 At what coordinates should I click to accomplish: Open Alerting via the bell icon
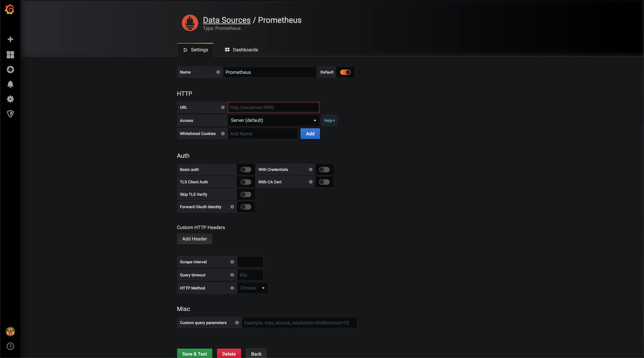(x=10, y=84)
